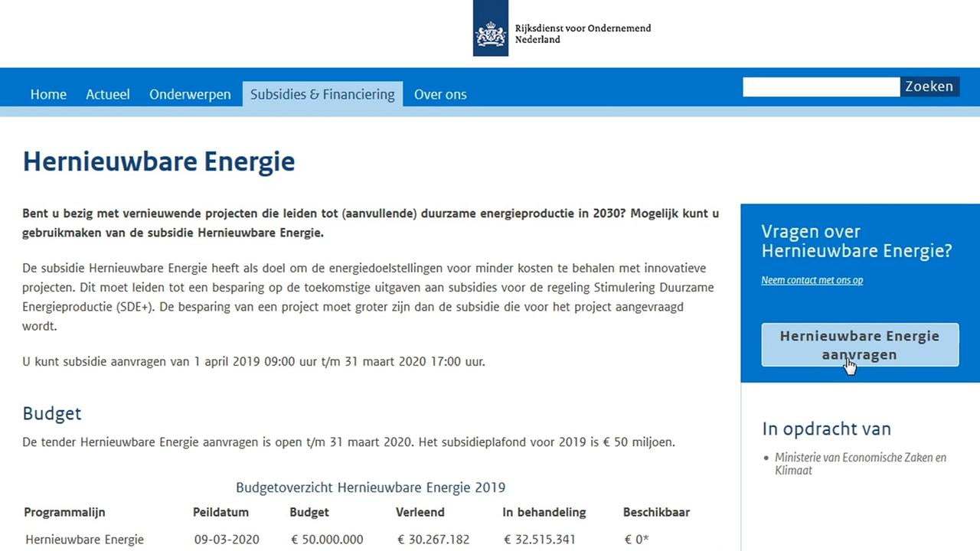Click the Zoeken search button

coord(929,86)
